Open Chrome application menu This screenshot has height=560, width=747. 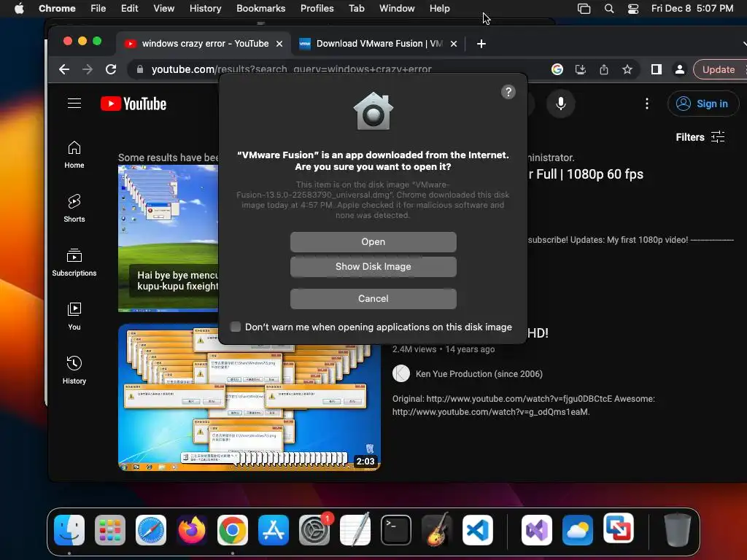[57, 8]
